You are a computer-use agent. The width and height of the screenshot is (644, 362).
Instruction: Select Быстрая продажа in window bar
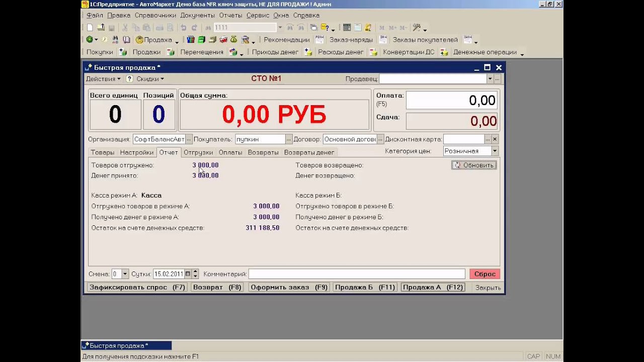(x=126, y=345)
